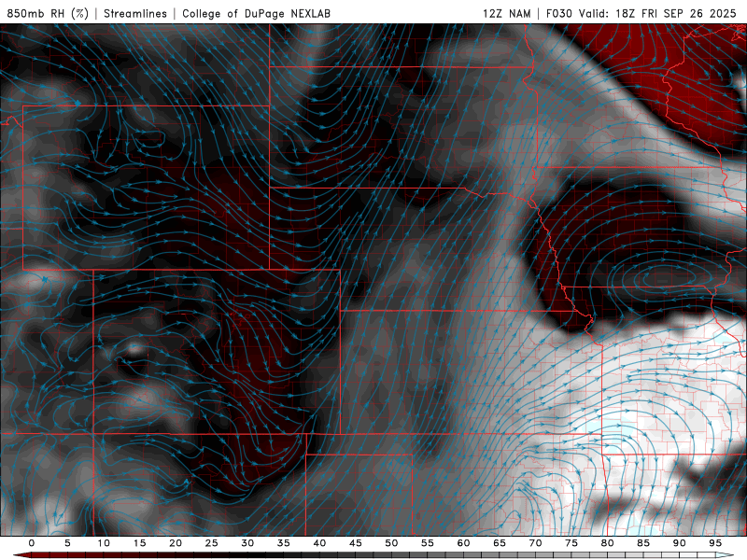The height and width of the screenshot is (560, 747).
Task: Click the "F030" forecast hour text
Action: point(559,13)
